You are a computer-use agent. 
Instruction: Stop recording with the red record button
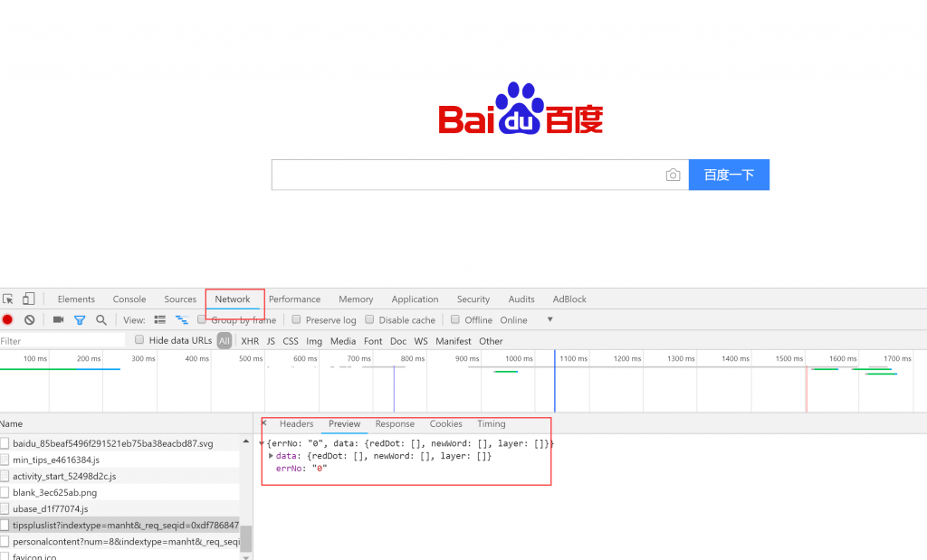pyautogui.click(x=7, y=319)
